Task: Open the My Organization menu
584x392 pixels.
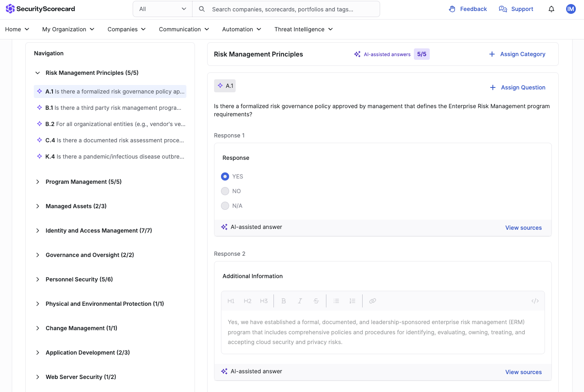Action: click(x=68, y=29)
